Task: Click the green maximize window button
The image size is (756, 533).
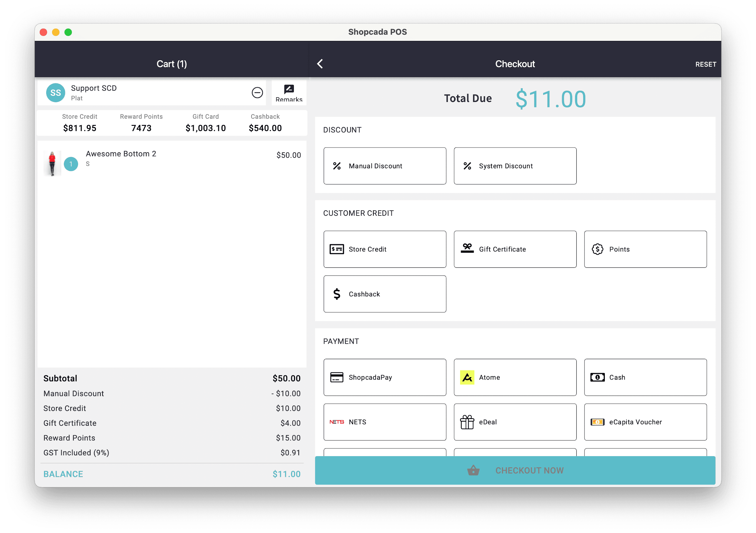Action: [68, 32]
